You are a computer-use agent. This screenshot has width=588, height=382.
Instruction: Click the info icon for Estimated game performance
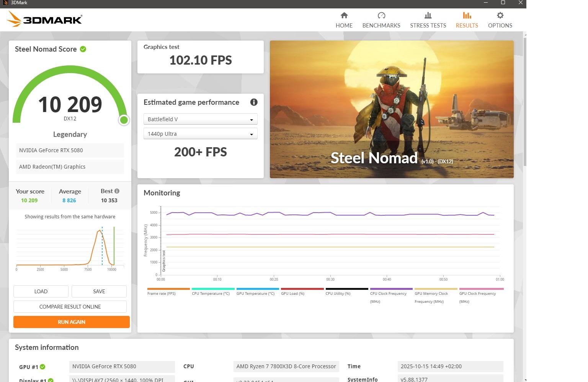[254, 102]
